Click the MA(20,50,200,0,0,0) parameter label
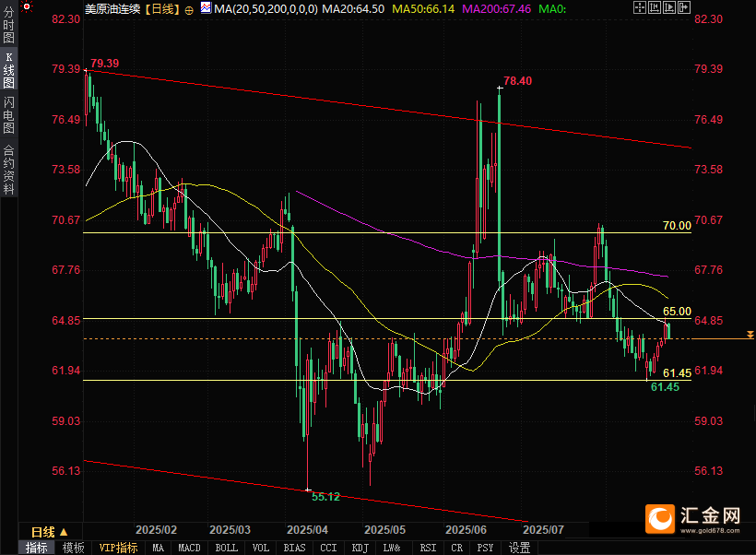The image size is (756, 555). tap(266, 8)
